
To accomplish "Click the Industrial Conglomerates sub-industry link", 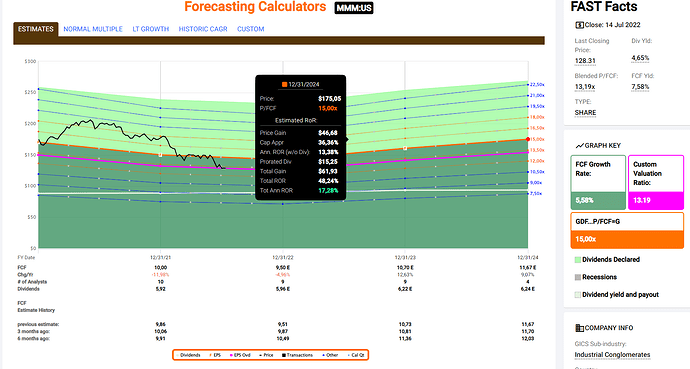I will [612, 354].
